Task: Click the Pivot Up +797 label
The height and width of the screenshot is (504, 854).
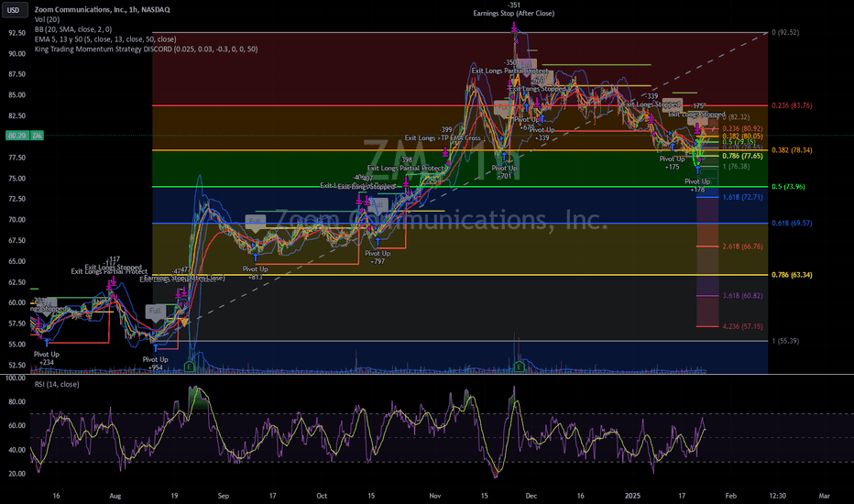Action: pyautogui.click(x=378, y=257)
